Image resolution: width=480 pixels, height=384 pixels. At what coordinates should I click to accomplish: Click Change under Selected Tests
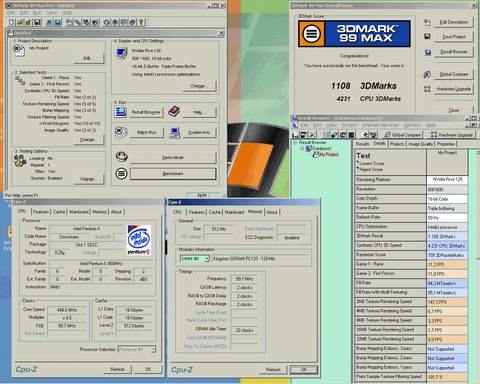coord(88,140)
